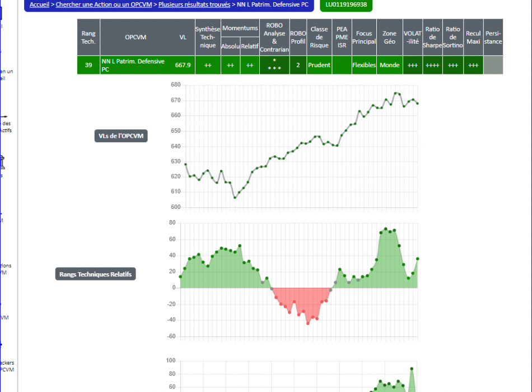The width and height of the screenshot is (532, 392).
Task: Click the Prudent risk class cell
Action: point(319,65)
